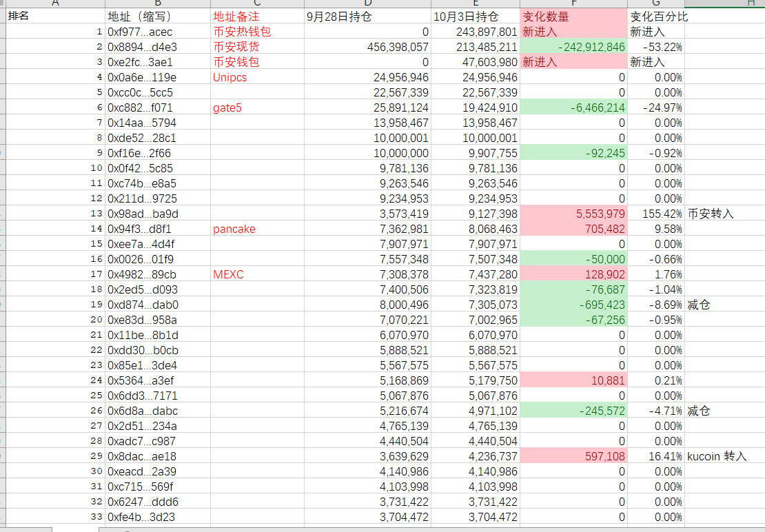Select the green cell -245,572
765x532 pixels.
[x=573, y=411]
